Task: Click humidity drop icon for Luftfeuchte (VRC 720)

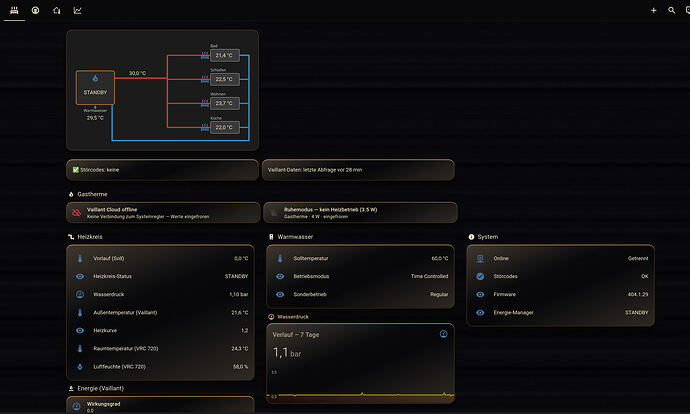Action: [x=80, y=366]
